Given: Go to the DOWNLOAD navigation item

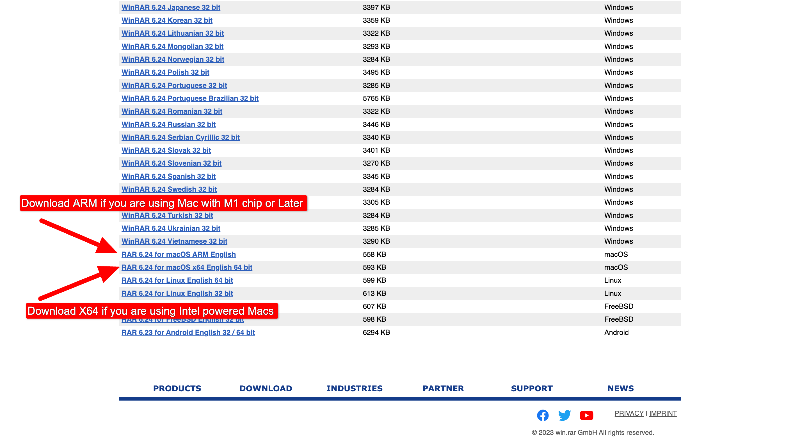Looking at the screenshot, I should [x=266, y=388].
